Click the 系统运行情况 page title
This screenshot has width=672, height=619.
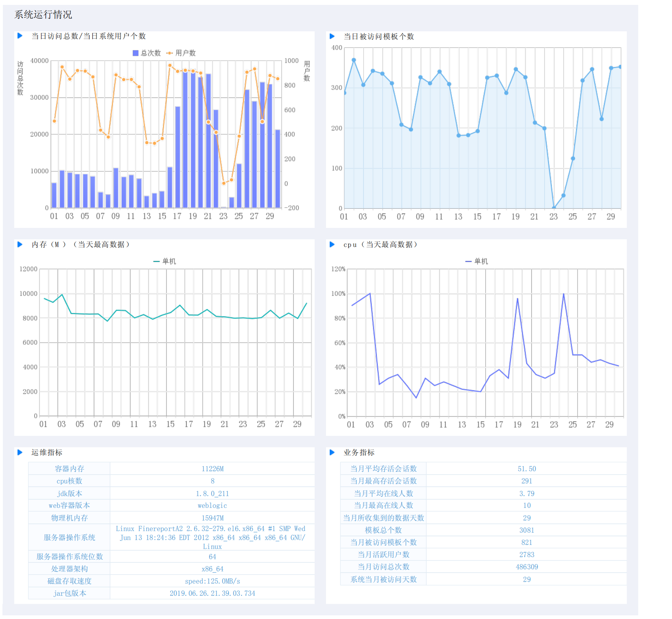pos(43,15)
